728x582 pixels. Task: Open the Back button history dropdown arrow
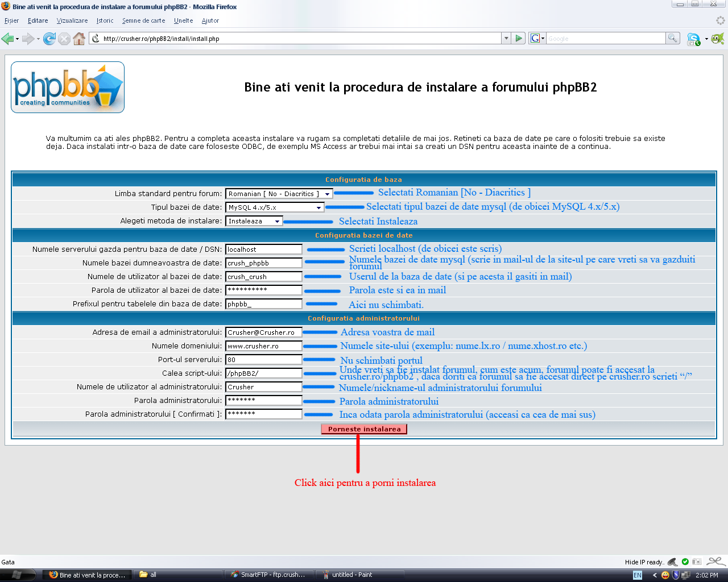click(17, 39)
